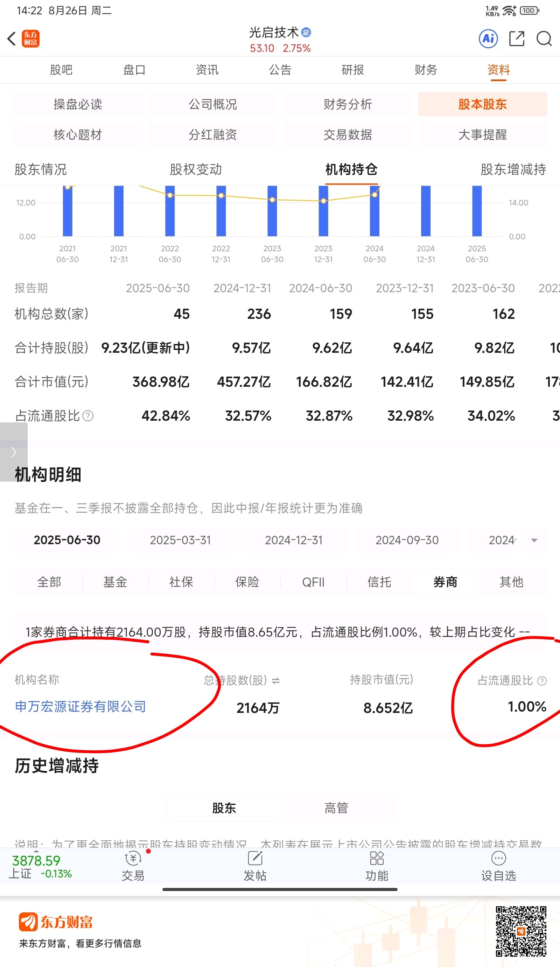The height and width of the screenshot is (967, 560).
Task: Tap the 2025 06-30 chart bar
Action: pos(477,211)
